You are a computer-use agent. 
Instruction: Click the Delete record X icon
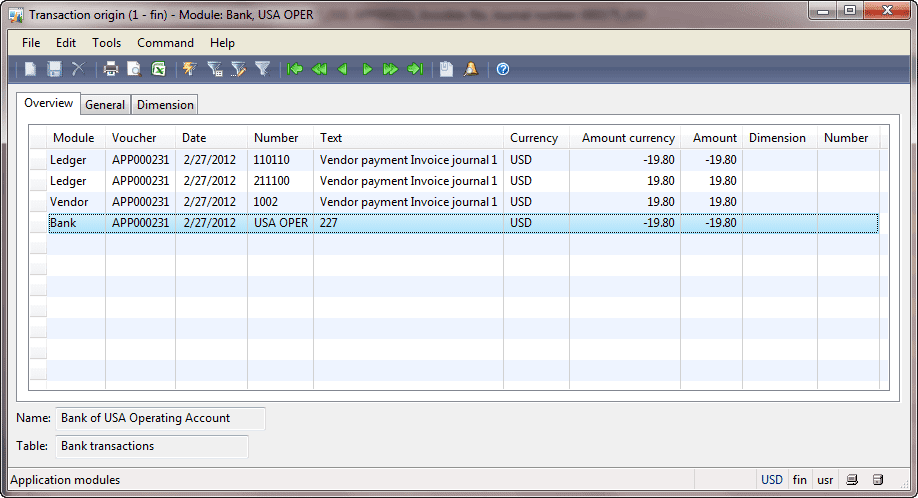[78, 69]
